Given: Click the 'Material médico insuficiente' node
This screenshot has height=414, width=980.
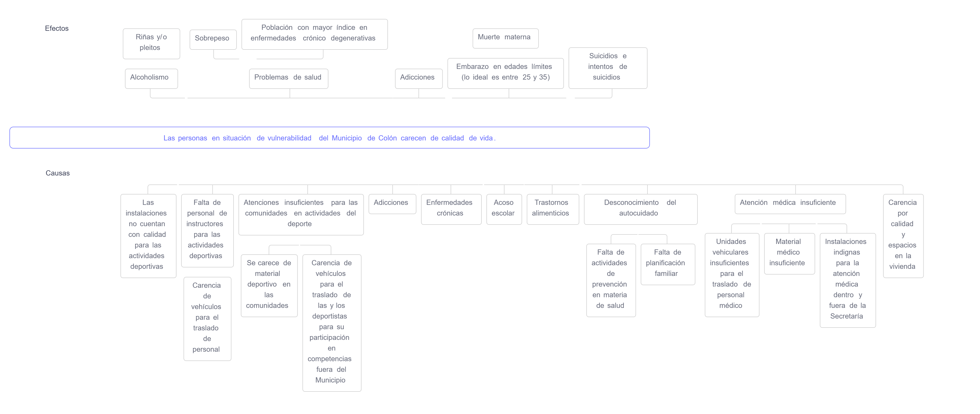Looking at the screenshot, I should pos(789,253).
